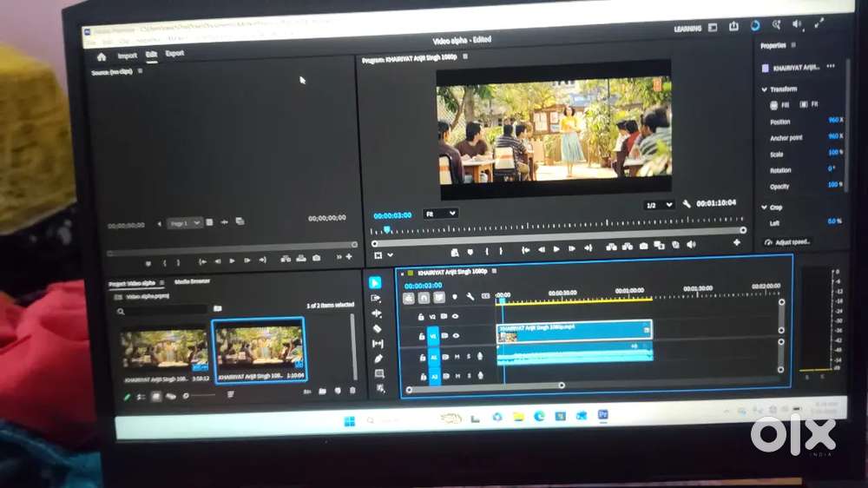Select the Ripple Edit tool
This screenshot has height=488, width=868.
[377, 313]
